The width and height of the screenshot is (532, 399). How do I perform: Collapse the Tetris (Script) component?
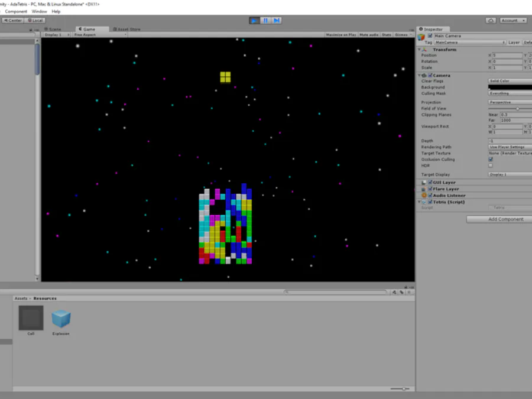tap(419, 202)
